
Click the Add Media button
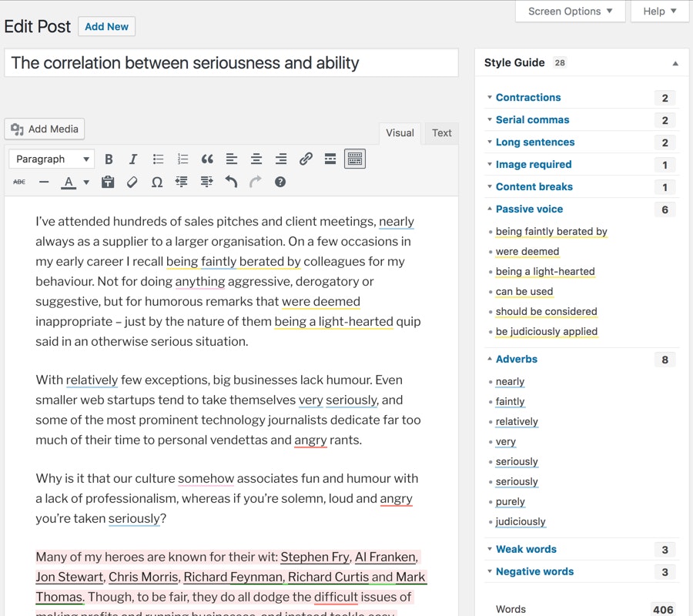pyautogui.click(x=44, y=129)
